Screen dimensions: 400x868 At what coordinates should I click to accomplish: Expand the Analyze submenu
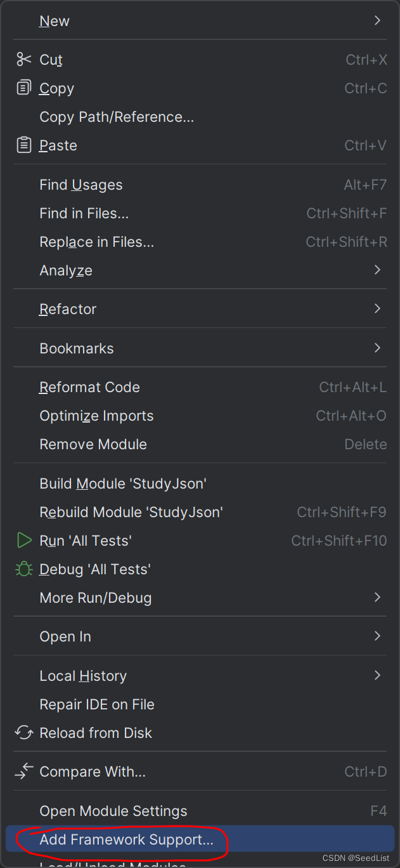click(x=378, y=270)
